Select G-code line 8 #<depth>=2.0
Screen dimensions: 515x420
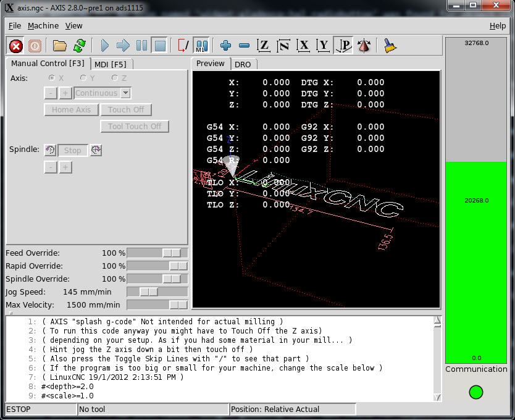click(x=67, y=387)
